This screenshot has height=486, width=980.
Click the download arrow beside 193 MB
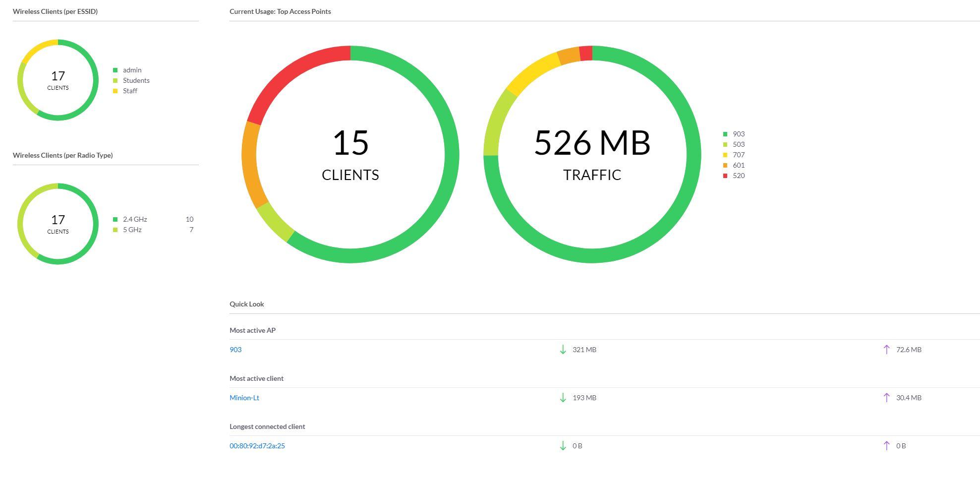563,398
